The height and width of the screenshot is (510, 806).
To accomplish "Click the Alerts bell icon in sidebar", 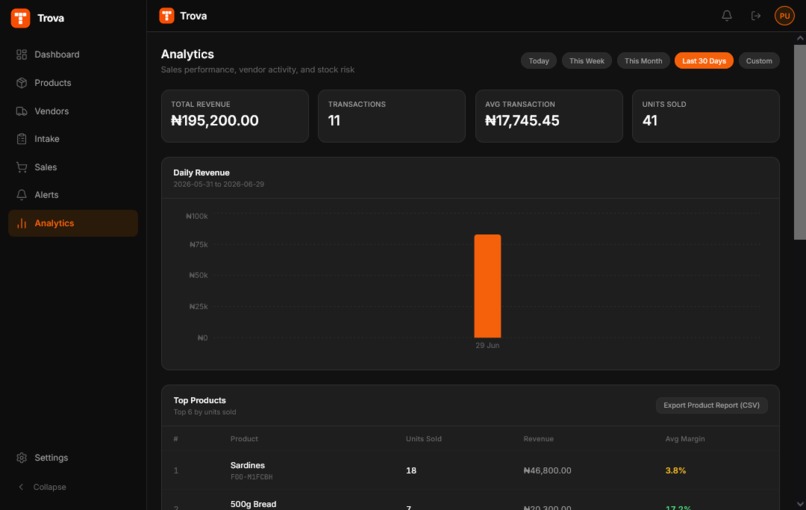I will pos(22,195).
